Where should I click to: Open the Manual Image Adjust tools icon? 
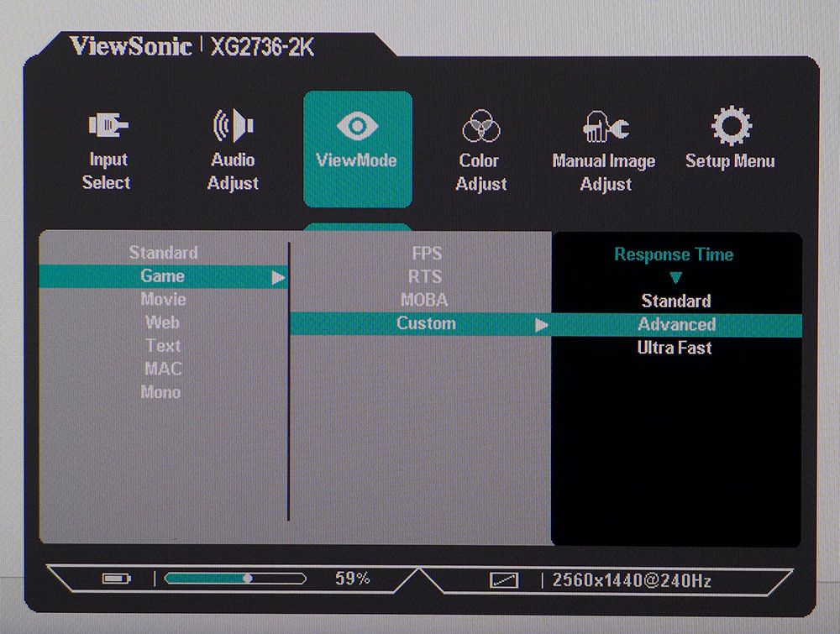coord(606,126)
